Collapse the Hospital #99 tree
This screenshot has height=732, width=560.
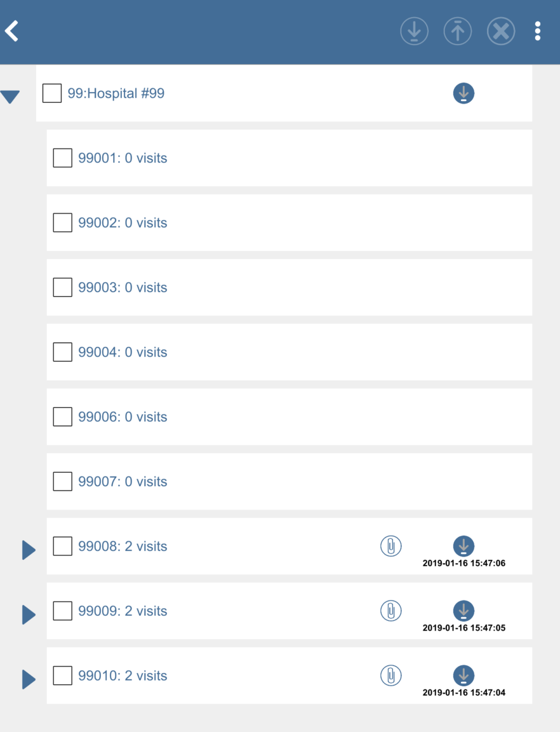pos(10,97)
